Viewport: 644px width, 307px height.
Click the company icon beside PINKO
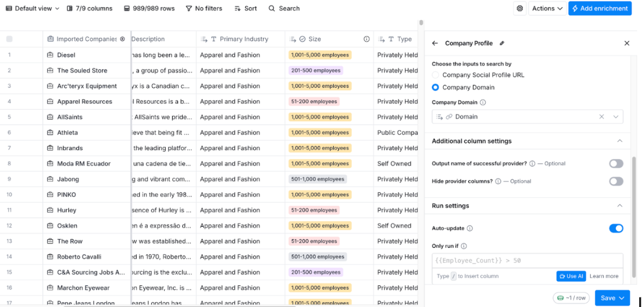50,195
